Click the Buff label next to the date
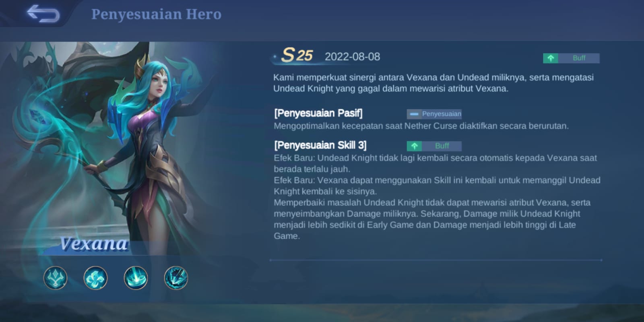Image resolution: width=644 pixels, height=322 pixels. coord(579,58)
